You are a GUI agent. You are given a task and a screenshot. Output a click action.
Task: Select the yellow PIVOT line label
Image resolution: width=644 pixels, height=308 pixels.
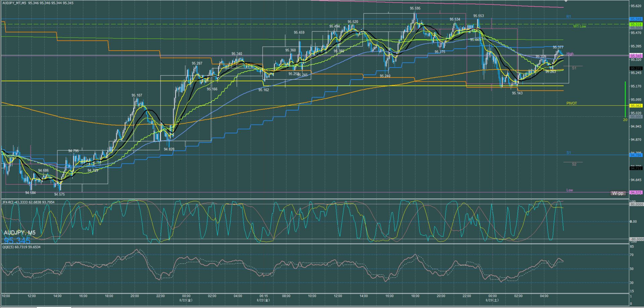[571, 103]
